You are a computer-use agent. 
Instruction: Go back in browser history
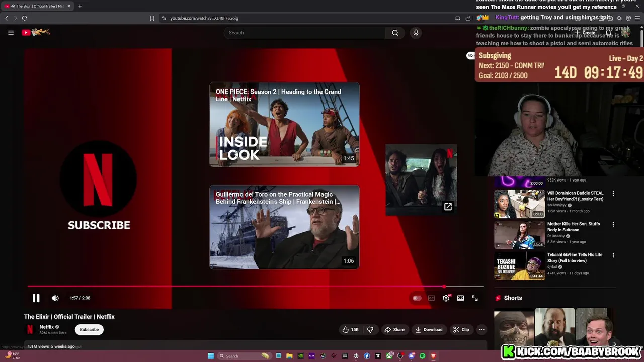[7, 18]
